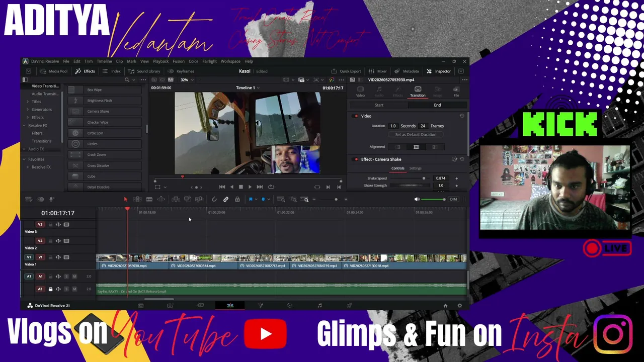Open the Media Pool panel
Image resolution: width=644 pixels, height=362 pixels.
click(x=53, y=71)
